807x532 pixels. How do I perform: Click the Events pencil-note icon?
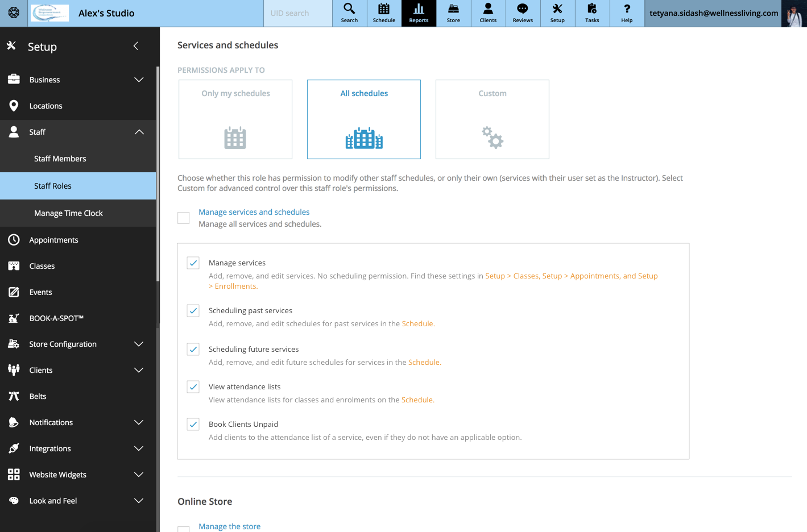click(14, 292)
